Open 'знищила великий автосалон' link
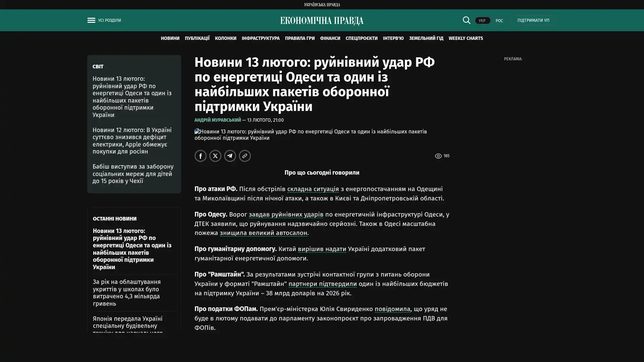Image resolution: width=644 pixels, height=362 pixels. [x=263, y=233]
